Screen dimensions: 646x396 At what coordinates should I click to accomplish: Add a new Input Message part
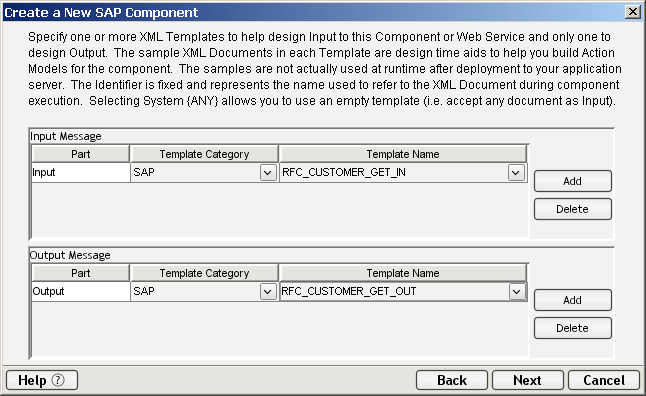573,181
